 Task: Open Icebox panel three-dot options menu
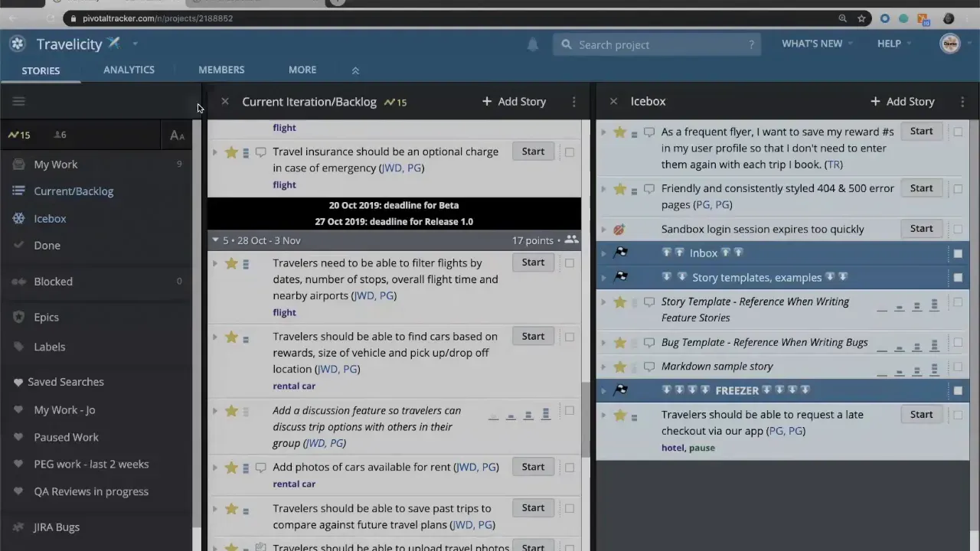962,102
